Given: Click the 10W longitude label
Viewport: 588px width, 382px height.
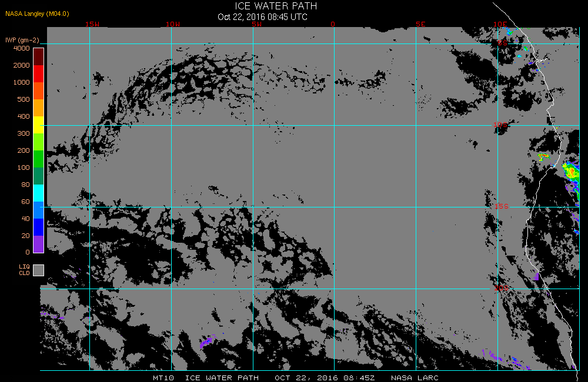Looking at the screenshot, I should [x=173, y=24].
